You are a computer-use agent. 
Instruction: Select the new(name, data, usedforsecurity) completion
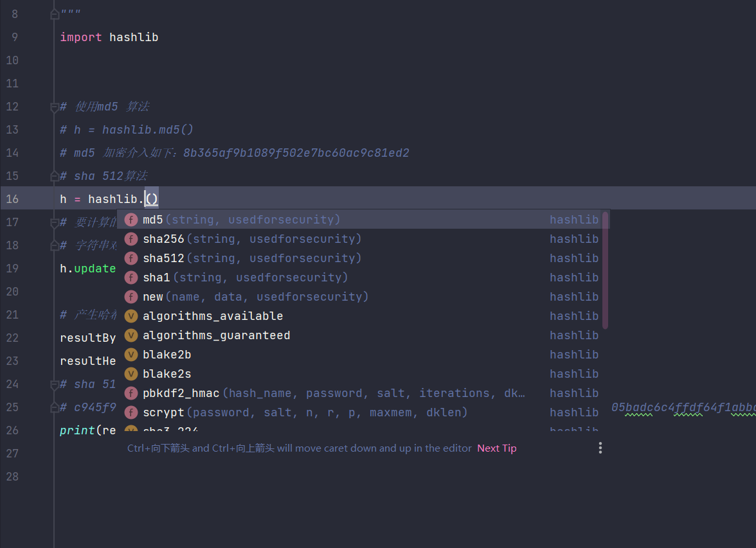255,297
